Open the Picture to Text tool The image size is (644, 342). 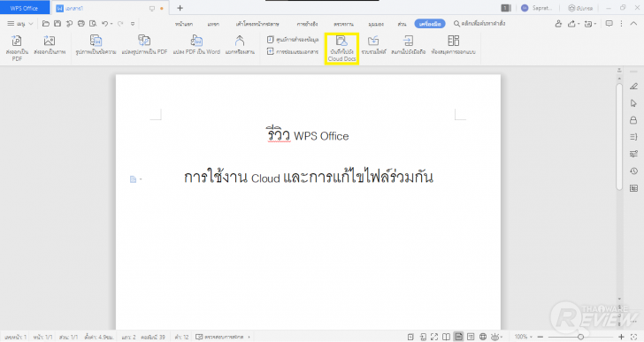[96, 45]
